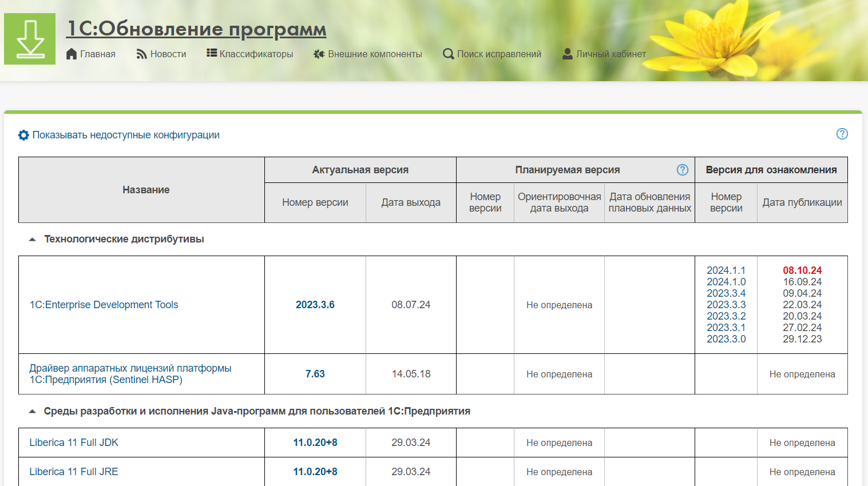The height and width of the screenshot is (486, 868).
Task: Click version 7.63 link
Action: tap(315, 374)
